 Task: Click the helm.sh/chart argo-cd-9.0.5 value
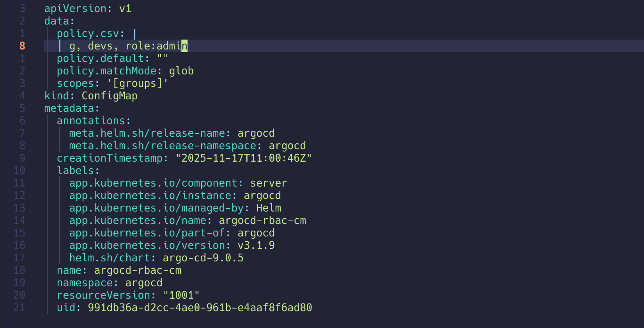pyautogui.click(x=203, y=258)
